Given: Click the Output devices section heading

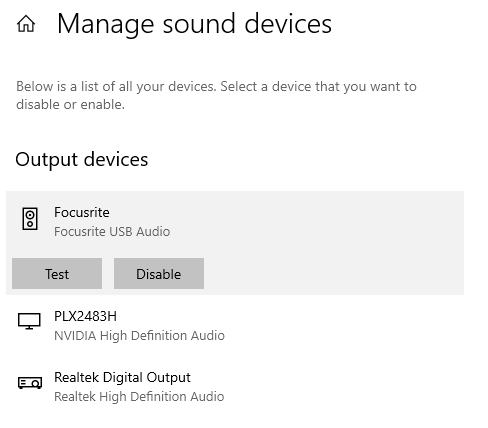Looking at the screenshot, I should (x=82, y=159).
